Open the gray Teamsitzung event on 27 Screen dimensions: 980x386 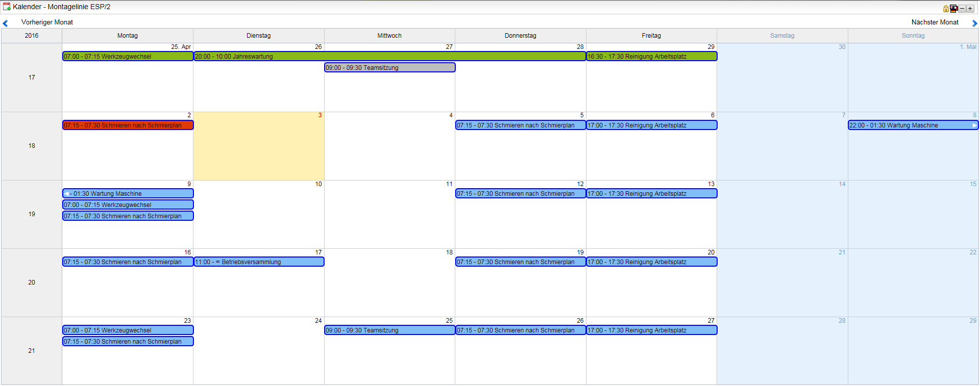coord(390,68)
